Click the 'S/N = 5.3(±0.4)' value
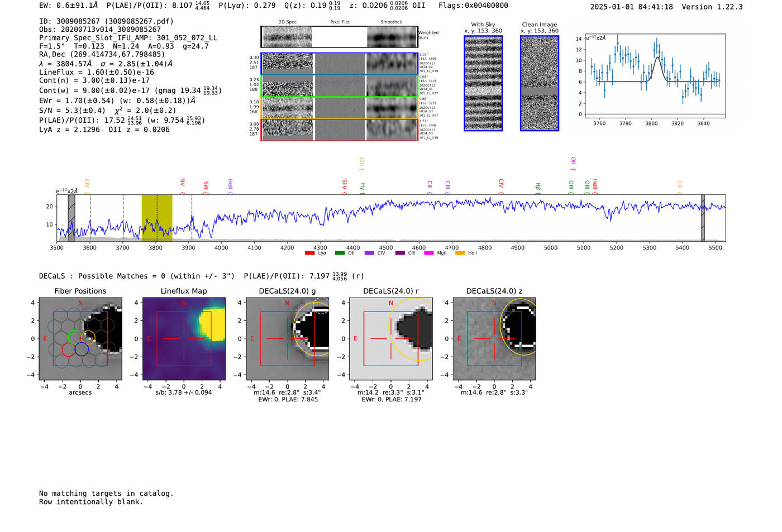Image resolution: width=782 pixels, height=532 pixels. 73,111
